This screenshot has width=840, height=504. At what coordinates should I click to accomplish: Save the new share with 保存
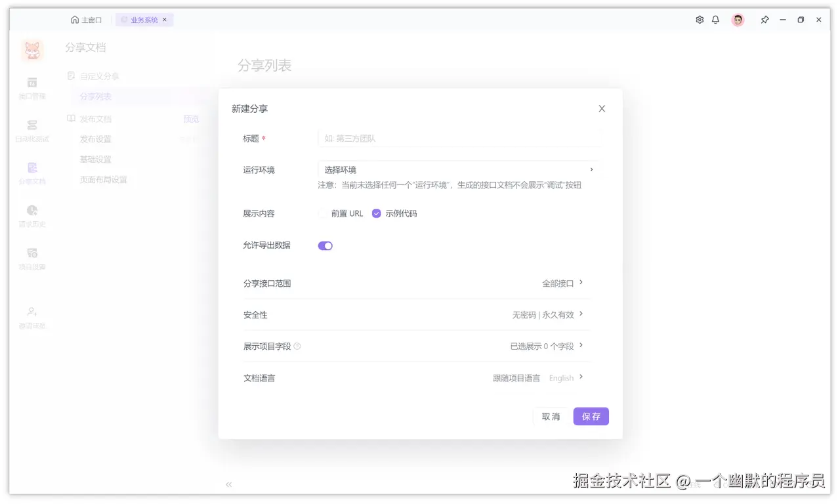click(x=590, y=416)
